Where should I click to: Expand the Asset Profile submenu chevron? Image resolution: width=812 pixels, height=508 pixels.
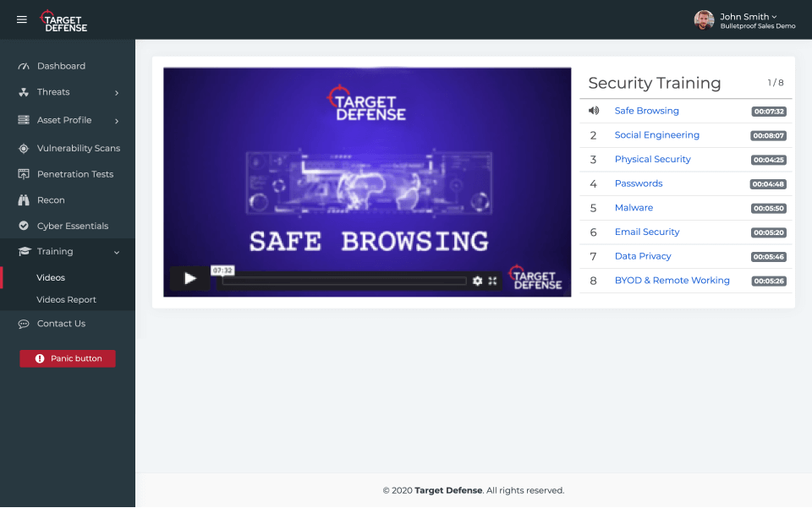[x=117, y=121]
